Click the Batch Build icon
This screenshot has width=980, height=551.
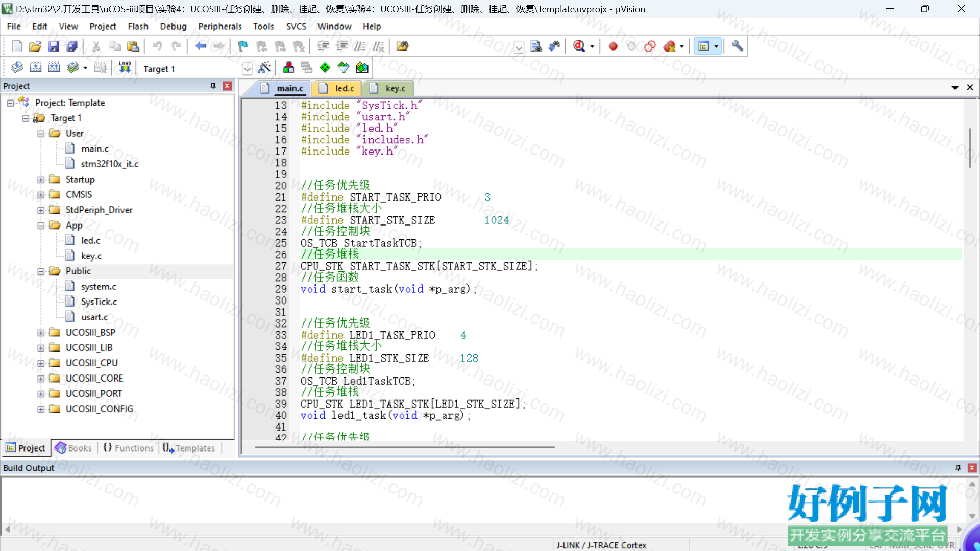point(72,67)
